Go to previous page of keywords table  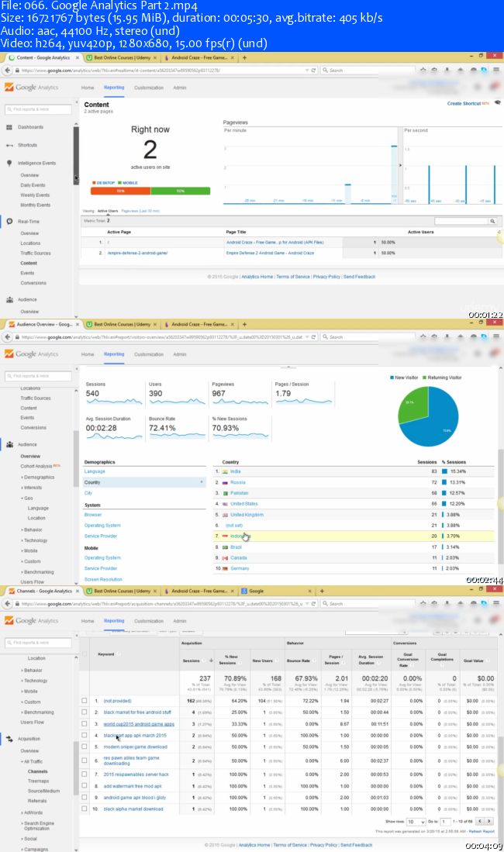[x=480, y=821]
